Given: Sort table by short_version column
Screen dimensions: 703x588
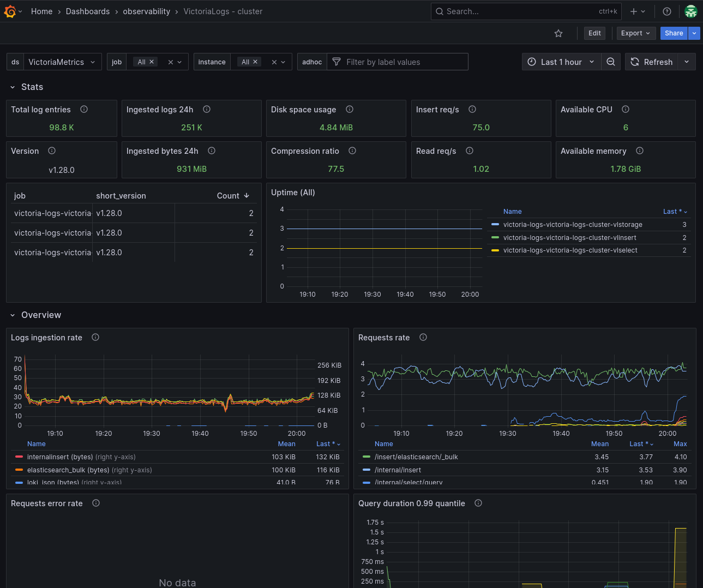Looking at the screenshot, I should pos(121,195).
